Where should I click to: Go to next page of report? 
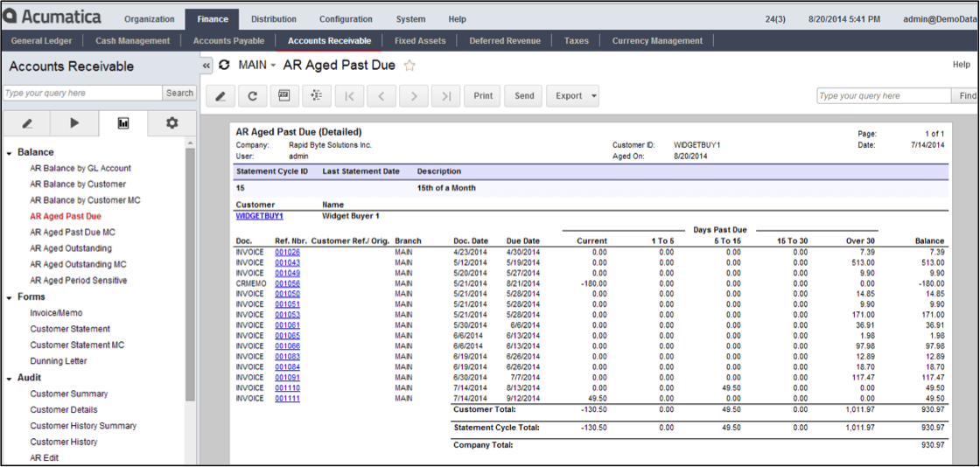point(414,96)
